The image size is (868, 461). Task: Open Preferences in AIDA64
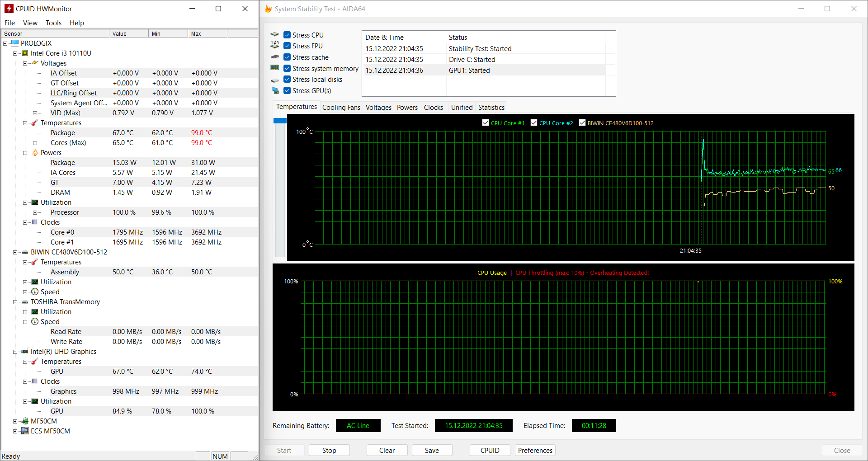pyautogui.click(x=535, y=450)
